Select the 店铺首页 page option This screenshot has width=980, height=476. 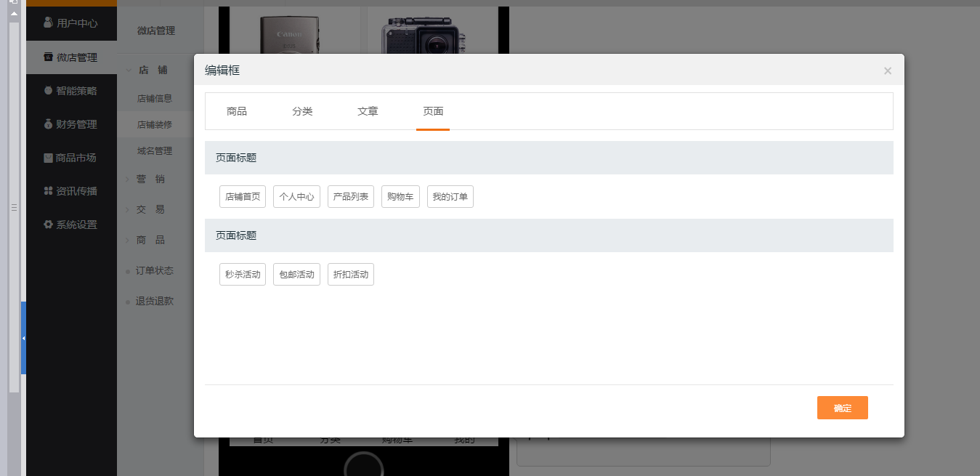[x=243, y=197]
